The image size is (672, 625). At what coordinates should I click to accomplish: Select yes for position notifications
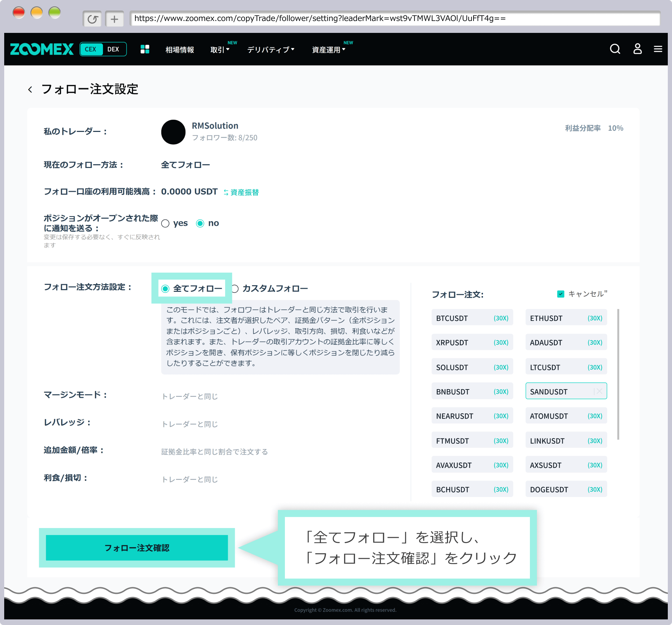click(166, 223)
